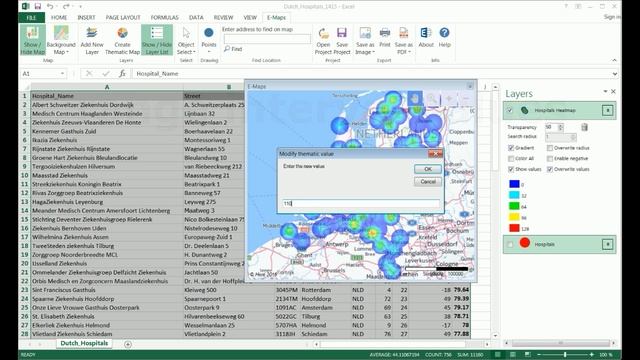Click the red color swatch for value 128
640x360 pixels.
(514, 228)
